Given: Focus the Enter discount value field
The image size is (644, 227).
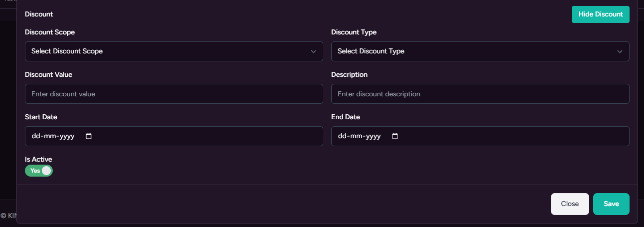Looking at the screenshot, I should point(173,94).
